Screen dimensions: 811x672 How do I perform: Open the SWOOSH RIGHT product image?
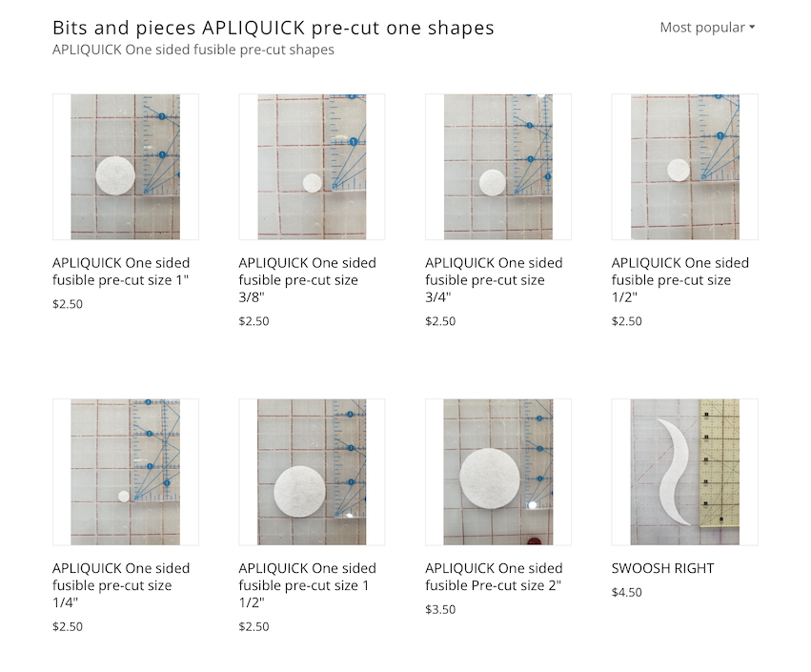click(x=684, y=472)
